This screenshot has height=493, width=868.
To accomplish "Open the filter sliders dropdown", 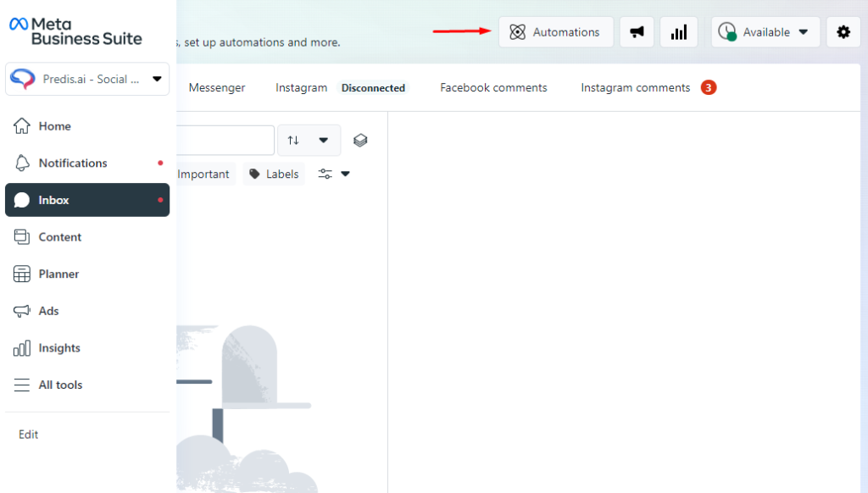I will [334, 174].
